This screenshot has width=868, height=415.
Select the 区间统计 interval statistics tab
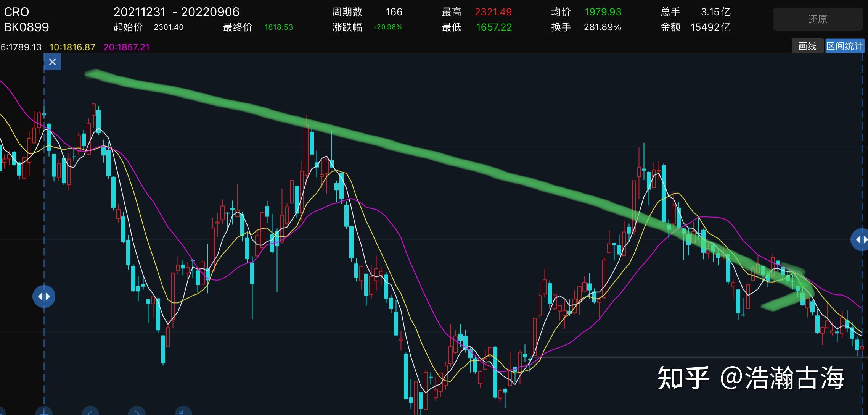pos(844,46)
